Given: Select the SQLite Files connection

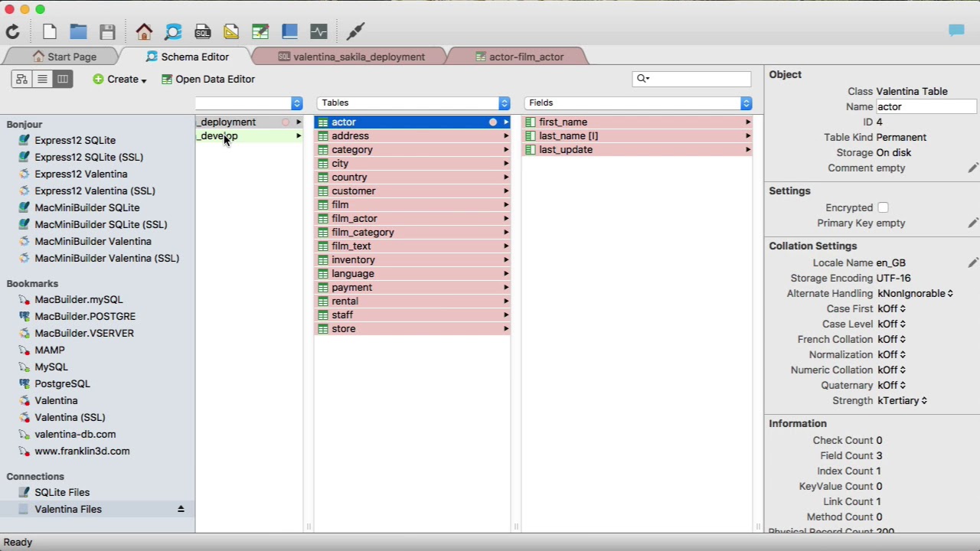Looking at the screenshot, I should point(62,492).
